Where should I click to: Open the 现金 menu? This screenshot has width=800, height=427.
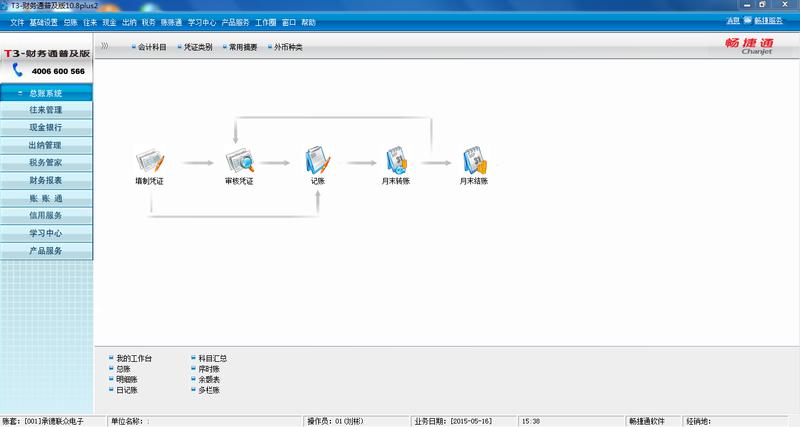[x=109, y=22]
